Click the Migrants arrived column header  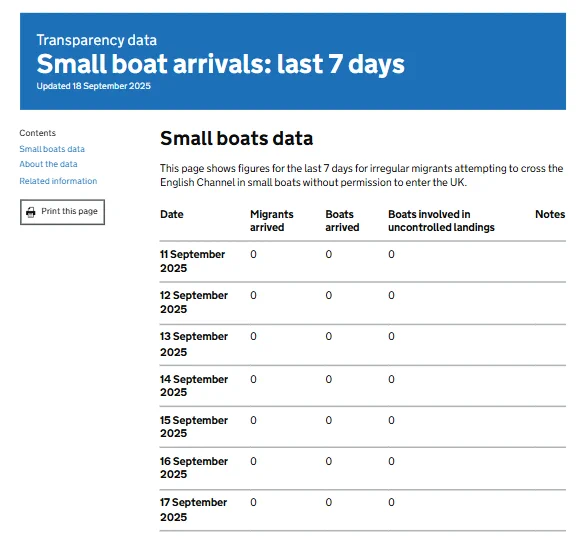click(272, 221)
